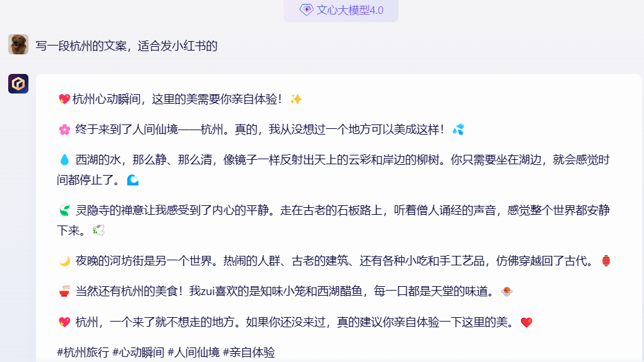Screen dimensions: 644x362
Task: Click the #心动瞬间 hashtag
Action: click(138, 353)
